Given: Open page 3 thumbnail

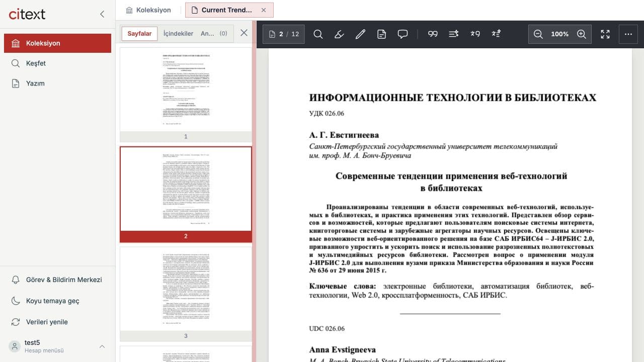Looking at the screenshot, I should (186, 294).
